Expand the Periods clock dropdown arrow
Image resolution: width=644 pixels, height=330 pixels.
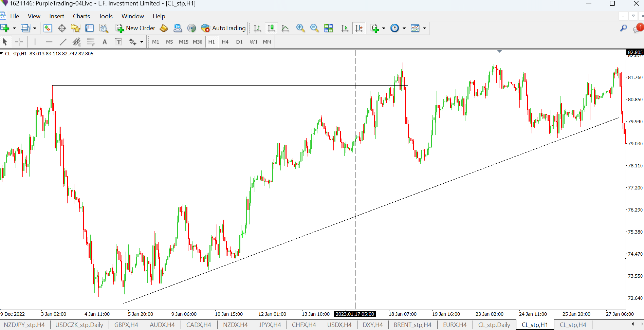click(404, 28)
